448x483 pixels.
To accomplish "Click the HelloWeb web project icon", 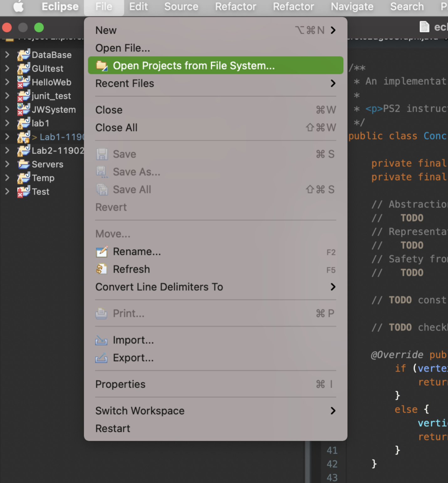I will tap(23, 82).
